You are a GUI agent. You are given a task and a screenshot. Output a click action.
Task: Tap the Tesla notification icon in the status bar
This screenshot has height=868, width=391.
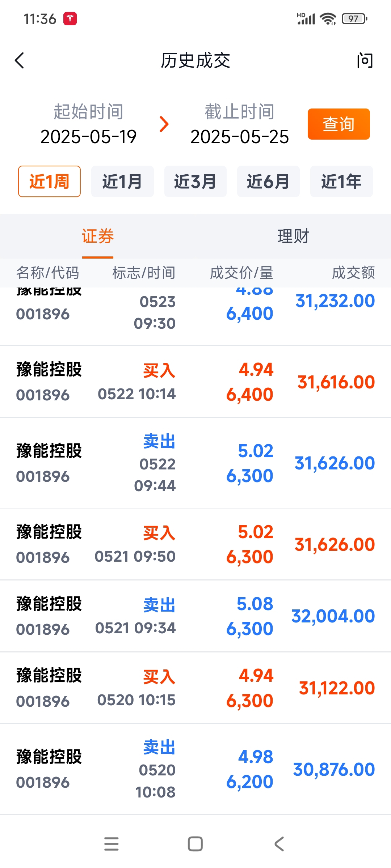(x=70, y=18)
